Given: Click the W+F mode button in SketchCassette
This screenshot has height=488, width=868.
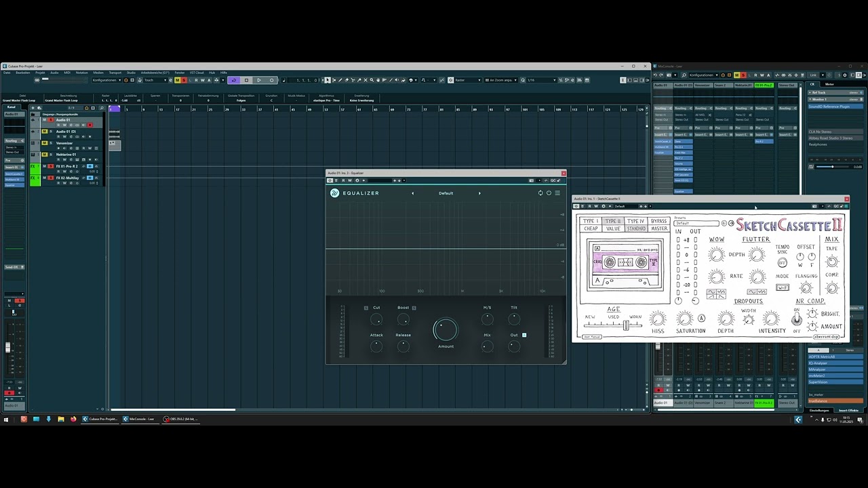Looking at the screenshot, I should pos(783,288).
